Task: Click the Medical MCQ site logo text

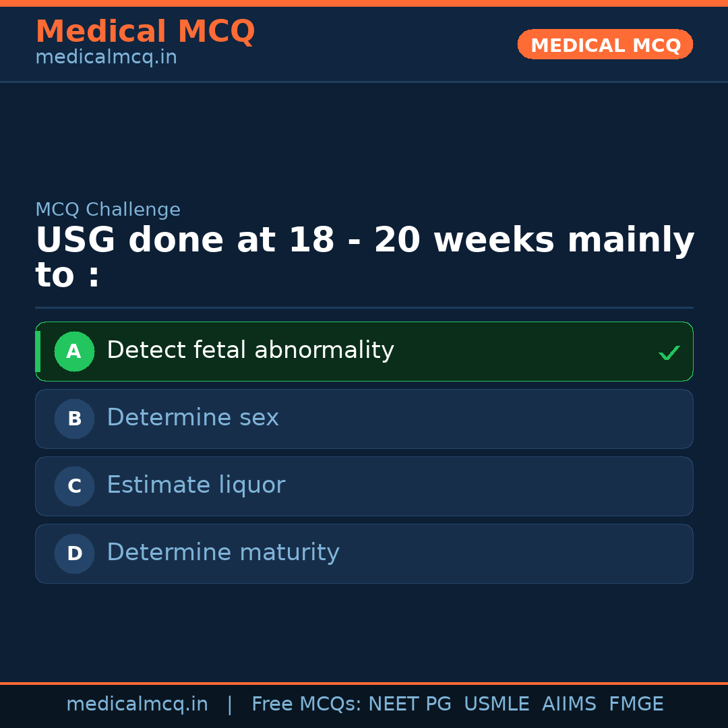Action: 145,32
